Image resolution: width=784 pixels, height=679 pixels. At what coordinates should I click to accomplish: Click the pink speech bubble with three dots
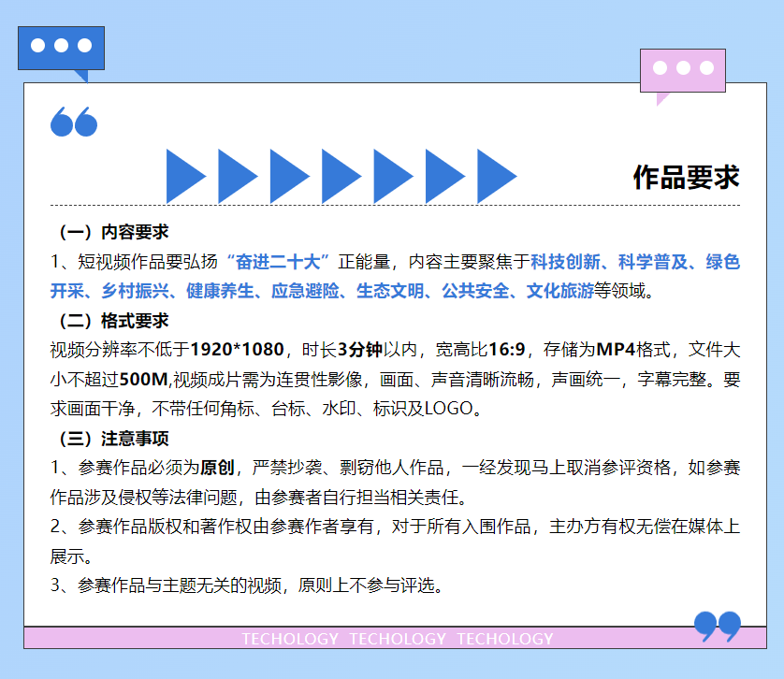(x=683, y=70)
